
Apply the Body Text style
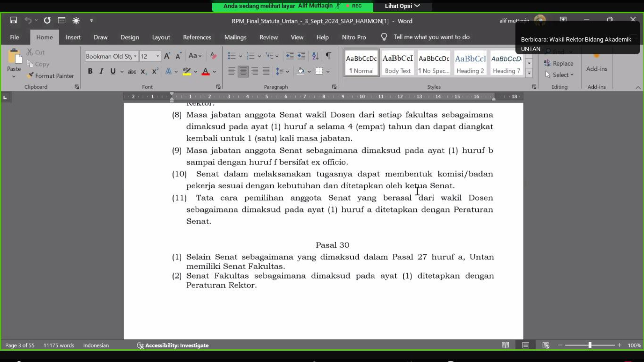pos(398,63)
